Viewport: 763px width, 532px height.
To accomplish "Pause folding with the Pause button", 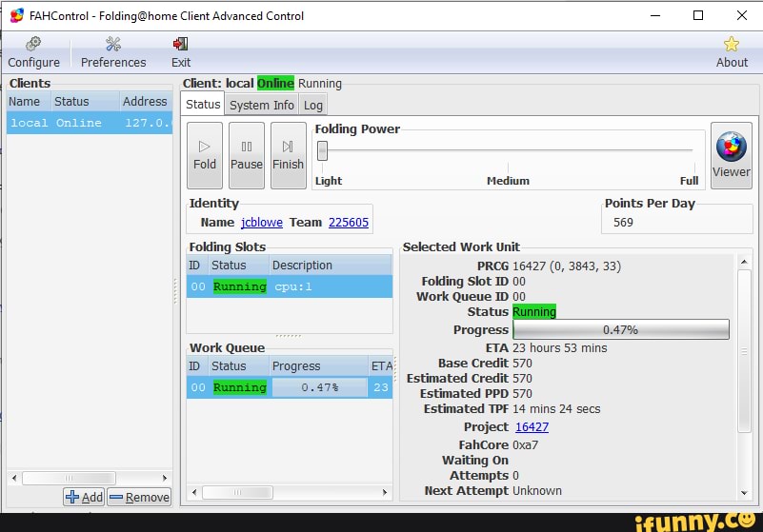I will [246, 155].
